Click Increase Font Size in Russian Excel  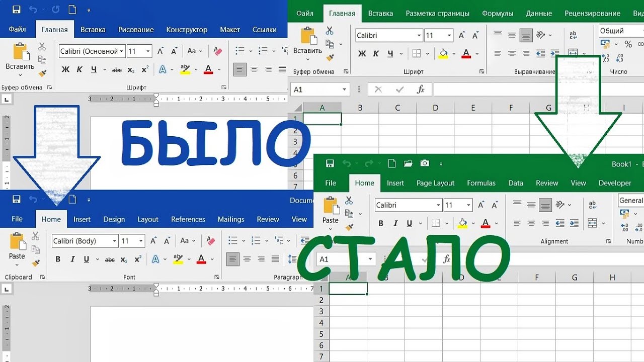point(461,36)
